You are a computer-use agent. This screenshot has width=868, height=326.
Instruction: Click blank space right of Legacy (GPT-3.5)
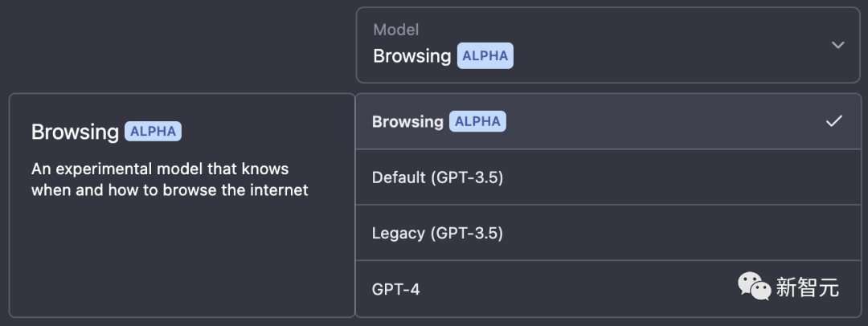pyautogui.click(x=681, y=233)
